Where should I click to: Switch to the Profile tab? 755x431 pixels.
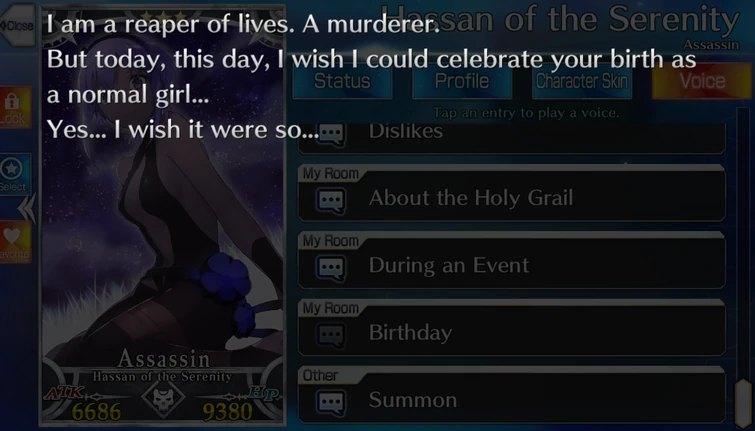(x=462, y=81)
